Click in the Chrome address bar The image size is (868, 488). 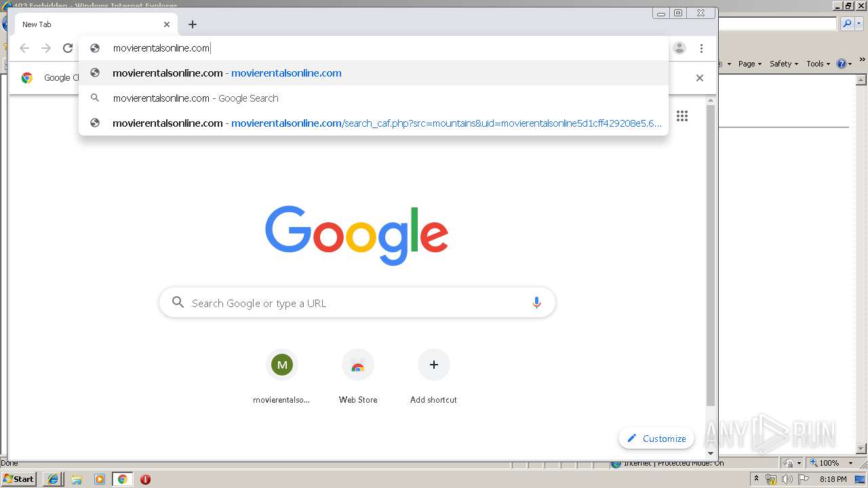373,48
